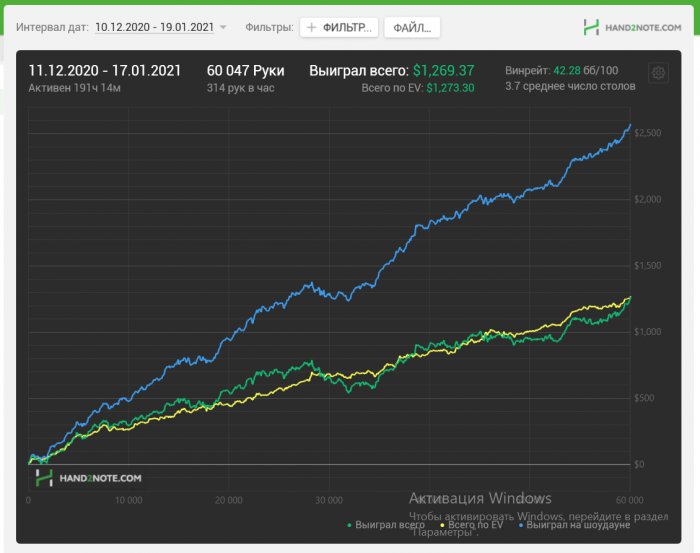The height and width of the screenshot is (553, 700).
Task: Open chart settings gear icon
Action: point(658,73)
